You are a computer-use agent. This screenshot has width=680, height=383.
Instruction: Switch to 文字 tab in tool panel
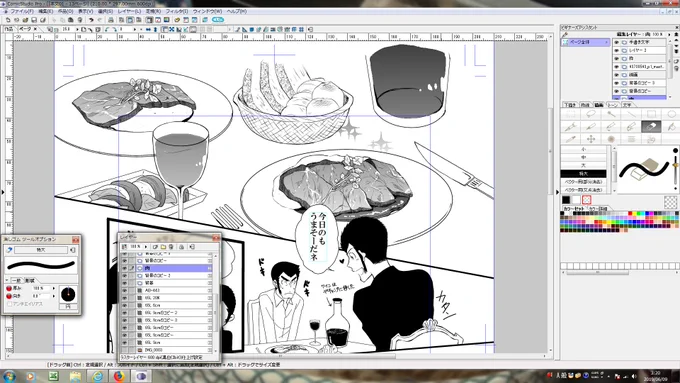coord(627,105)
